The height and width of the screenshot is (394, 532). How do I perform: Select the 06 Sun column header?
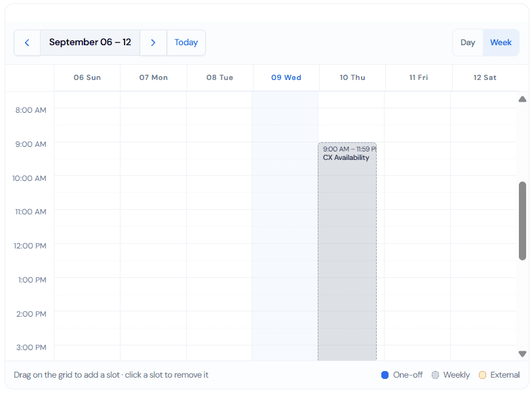pos(87,77)
